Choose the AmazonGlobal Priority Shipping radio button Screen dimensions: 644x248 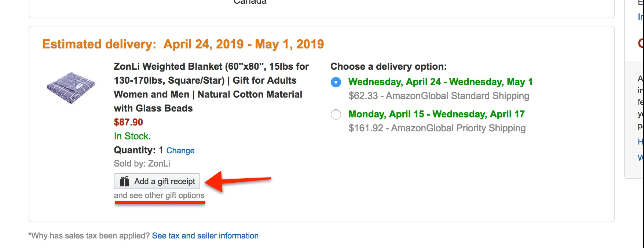point(336,114)
